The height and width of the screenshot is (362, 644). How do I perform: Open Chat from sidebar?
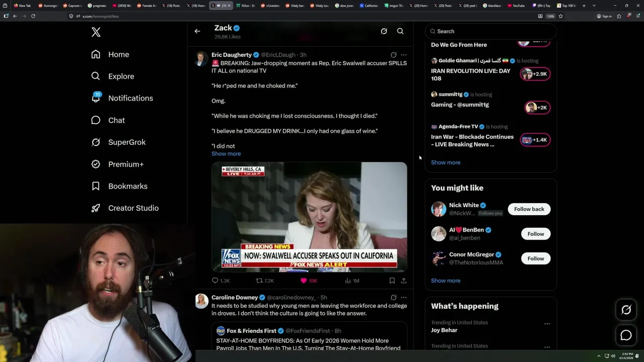108,120
